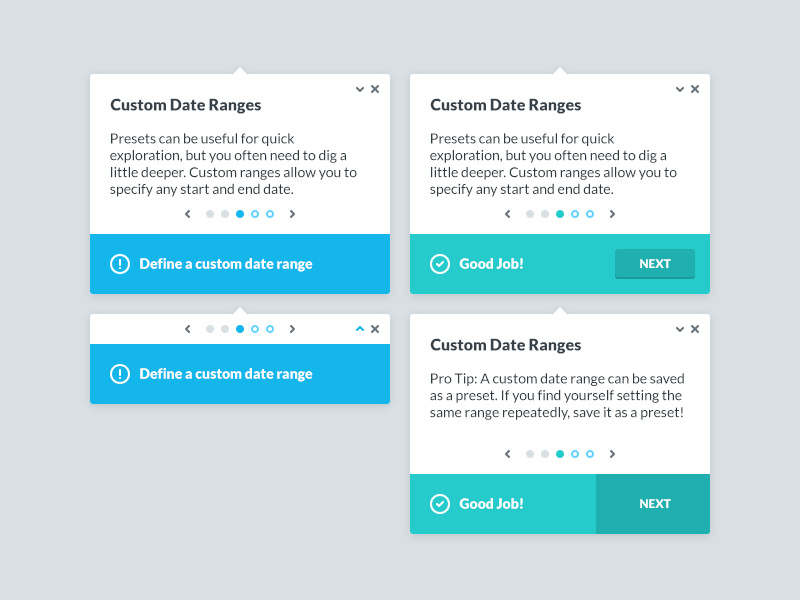Click alert icon in top-left card's blue banner
800x600 pixels.
pos(120,264)
